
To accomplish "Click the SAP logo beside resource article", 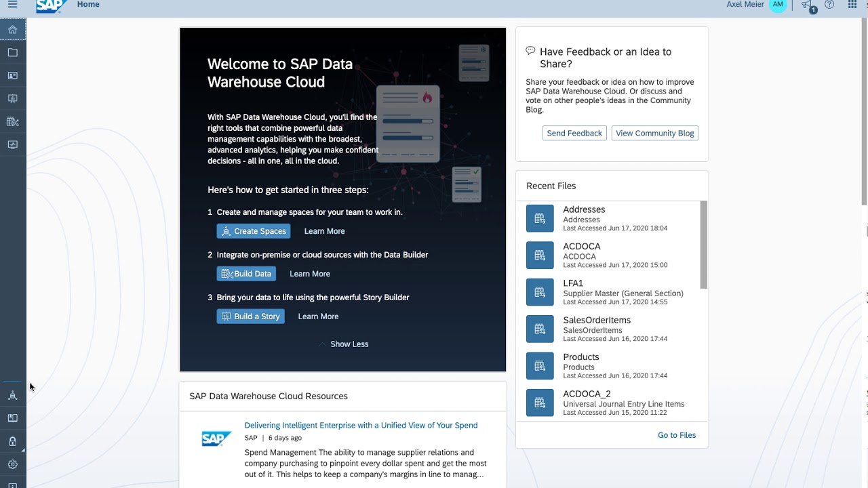I will click(x=216, y=439).
